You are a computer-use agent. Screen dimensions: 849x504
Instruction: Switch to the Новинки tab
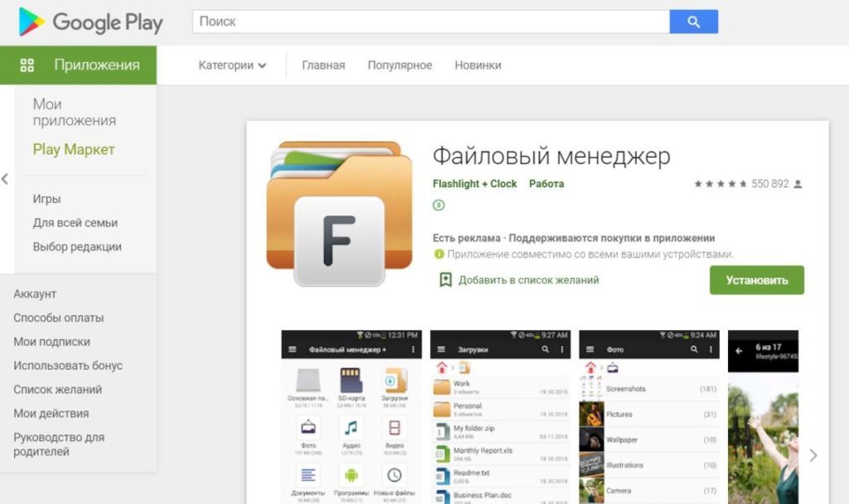pos(478,65)
